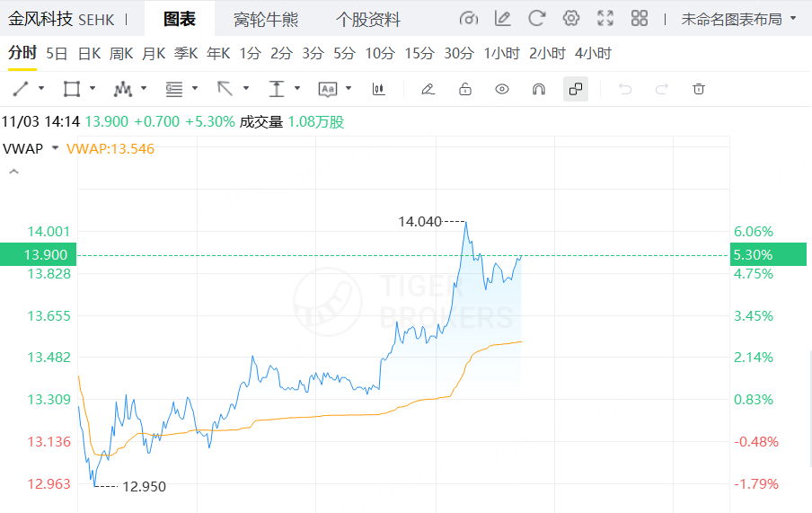
Task: Select the 月K timeframe
Action: point(154,53)
